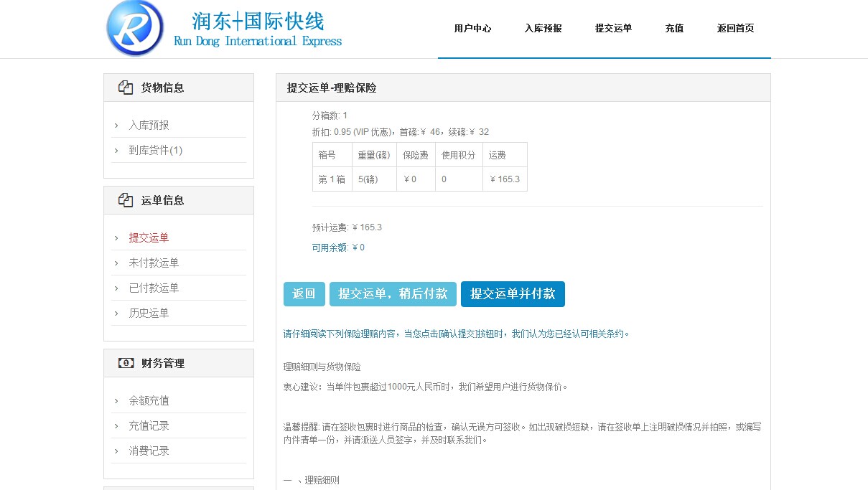This screenshot has height=490, width=868.
Task: Click the 5(磅) weight cell
Action: [x=374, y=179]
